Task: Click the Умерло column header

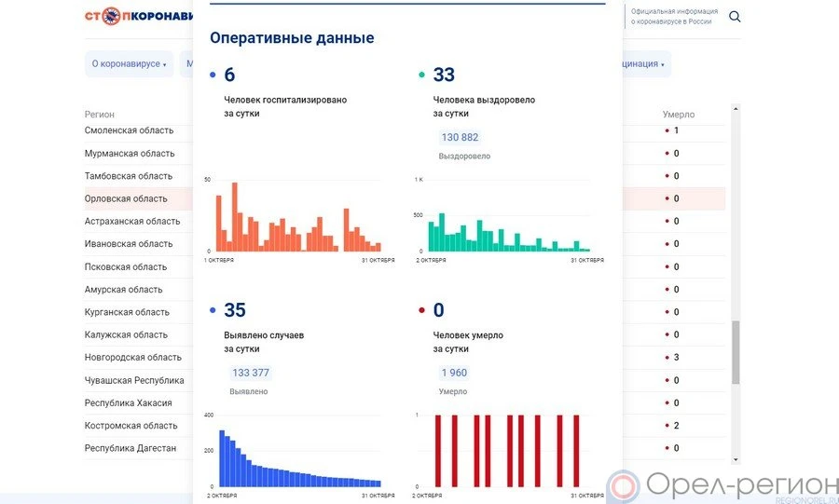Action: pyautogui.click(x=678, y=115)
